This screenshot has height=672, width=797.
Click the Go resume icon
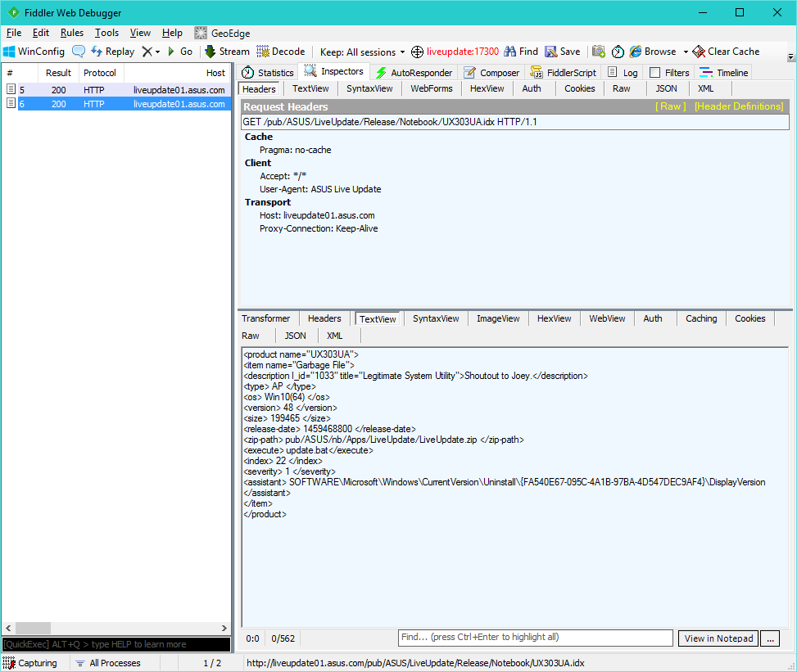171,52
